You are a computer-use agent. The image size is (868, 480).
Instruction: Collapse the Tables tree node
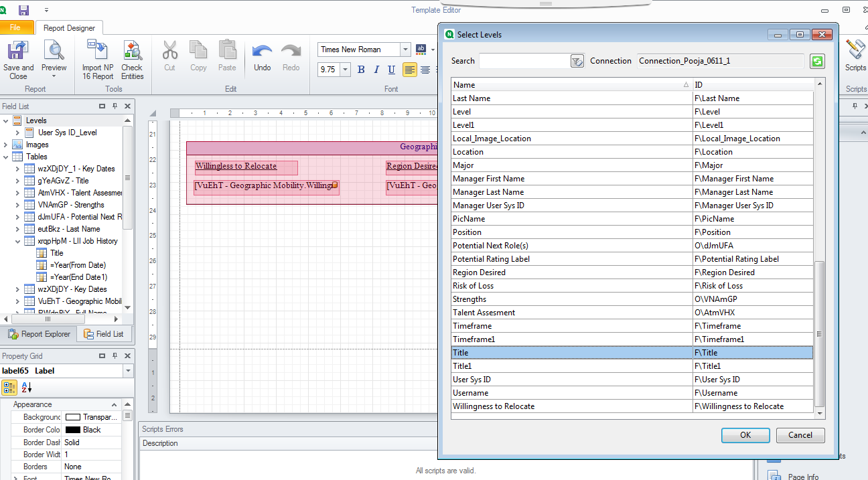click(x=6, y=157)
